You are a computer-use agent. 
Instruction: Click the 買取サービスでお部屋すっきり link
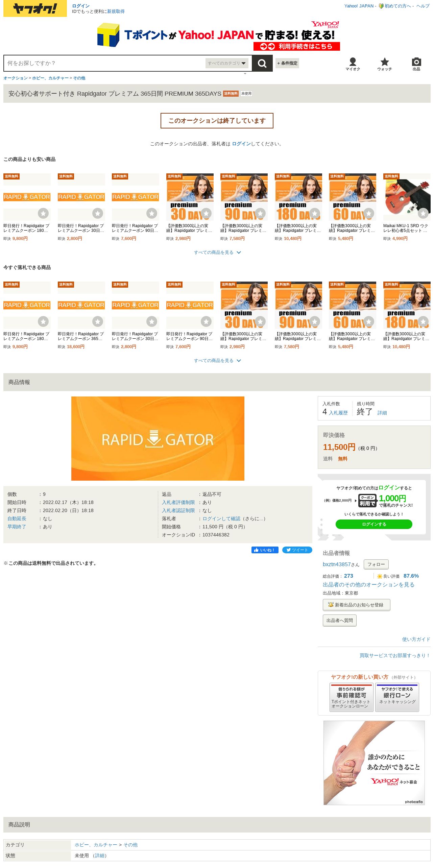(x=395, y=655)
